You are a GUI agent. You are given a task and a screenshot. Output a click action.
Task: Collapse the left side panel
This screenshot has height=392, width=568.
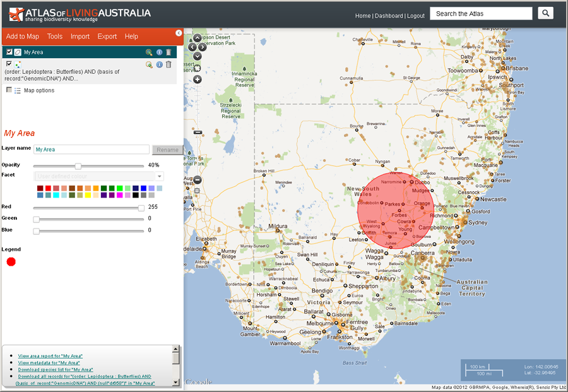[x=179, y=33]
